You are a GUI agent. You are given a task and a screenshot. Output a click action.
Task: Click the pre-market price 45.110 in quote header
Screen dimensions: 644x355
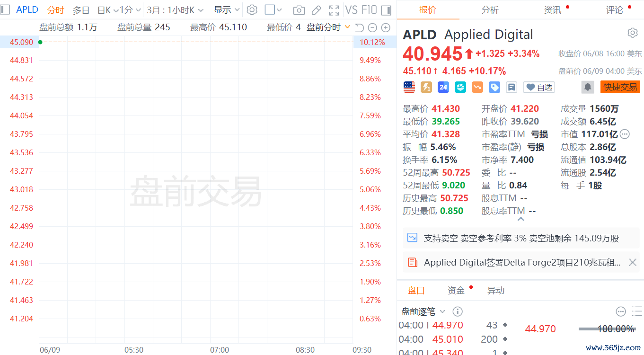pyautogui.click(x=417, y=71)
